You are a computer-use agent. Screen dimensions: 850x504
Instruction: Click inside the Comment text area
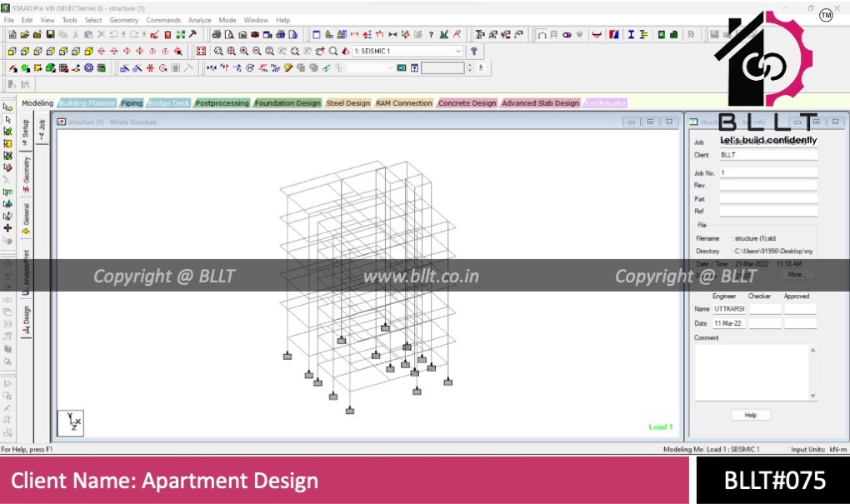(752, 373)
